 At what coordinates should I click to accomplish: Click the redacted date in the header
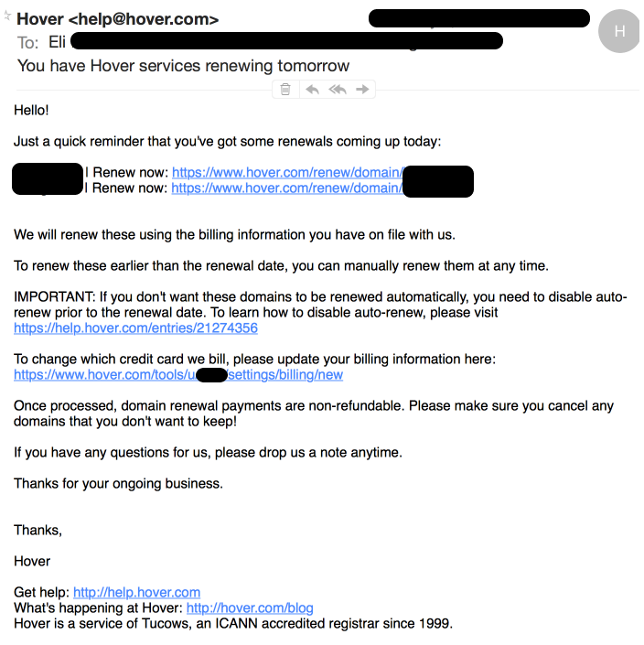(x=479, y=18)
